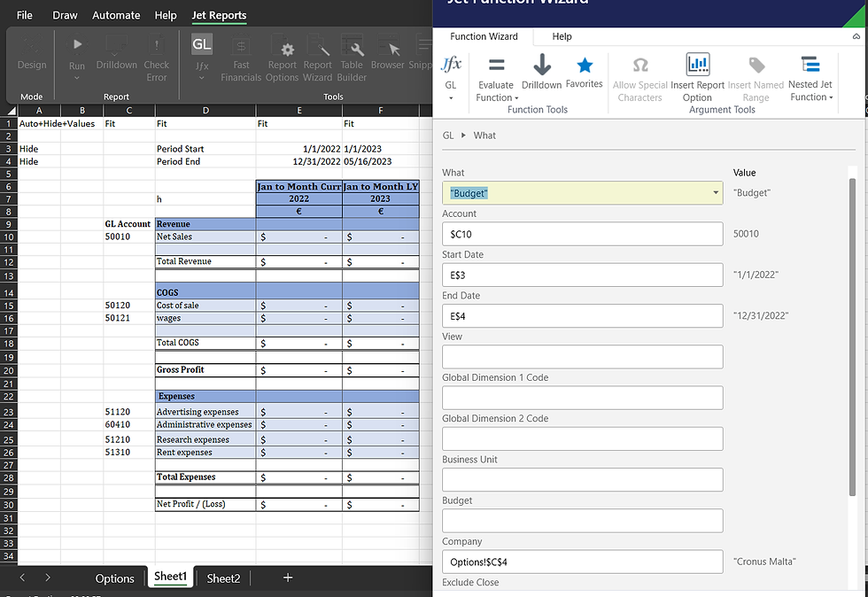Image resolution: width=868 pixels, height=597 pixels.
Task: Click the GL Jfx icon in Excel ribbon
Action: [x=202, y=44]
